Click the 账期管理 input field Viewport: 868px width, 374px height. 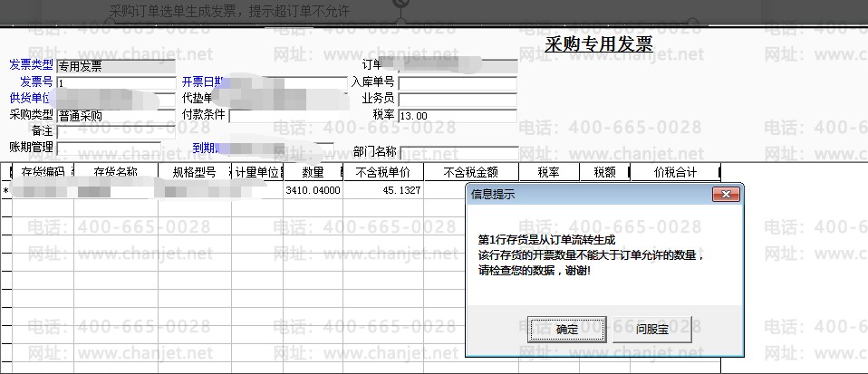[x=109, y=149]
